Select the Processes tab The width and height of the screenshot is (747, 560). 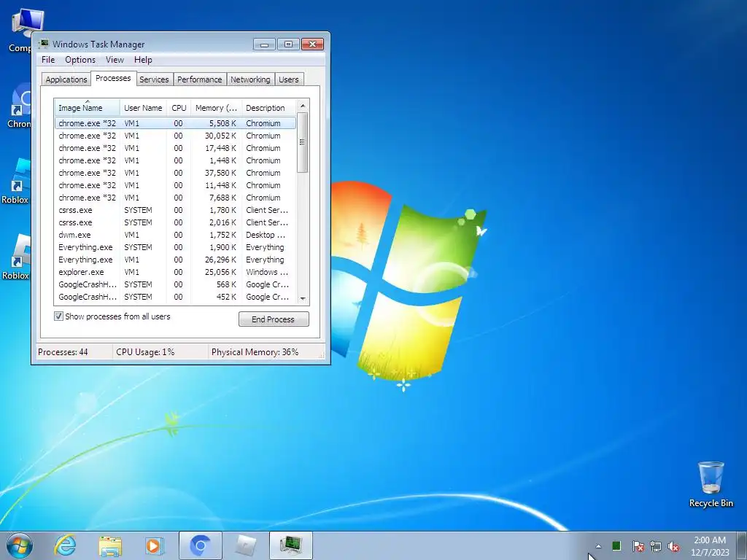click(113, 78)
